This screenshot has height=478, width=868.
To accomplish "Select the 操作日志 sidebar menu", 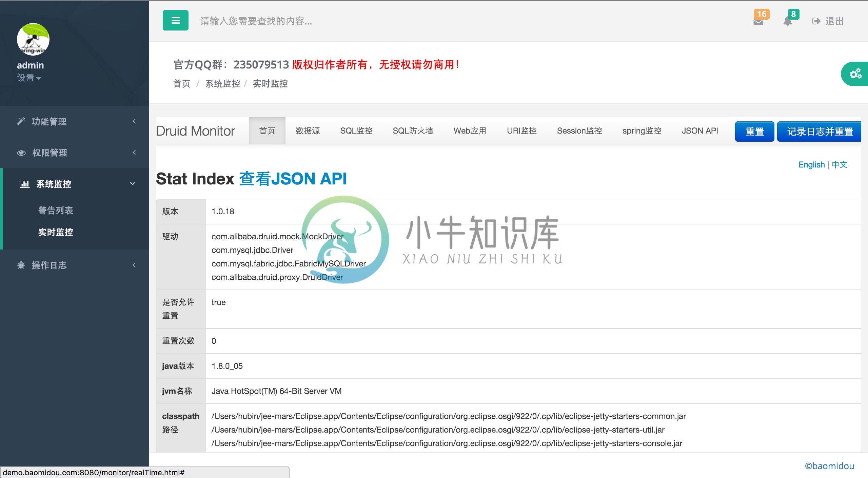I will click(x=75, y=265).
